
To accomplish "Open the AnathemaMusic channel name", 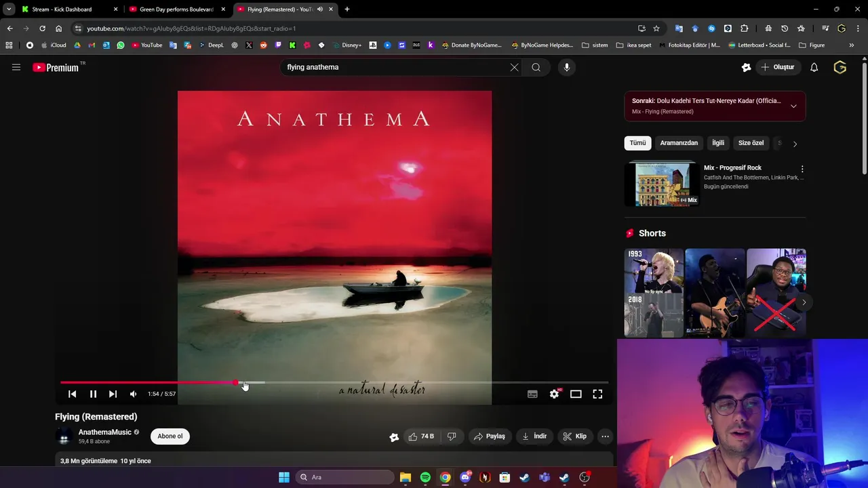I will pyautogui.click(x=104, y=432).
